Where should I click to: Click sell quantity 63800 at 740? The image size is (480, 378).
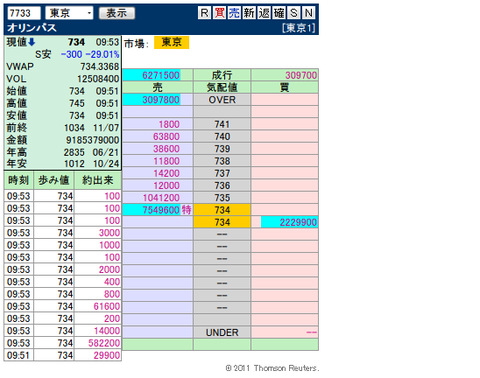166,137
